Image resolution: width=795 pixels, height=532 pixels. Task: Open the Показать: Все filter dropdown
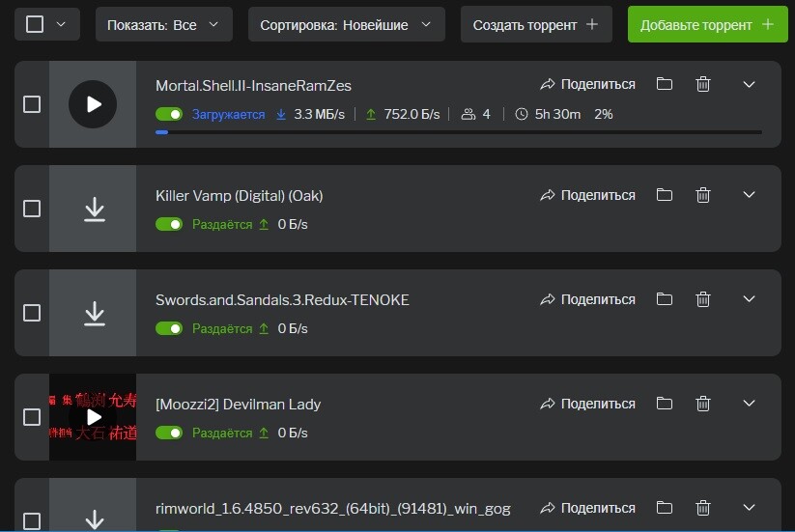point(164,24)
